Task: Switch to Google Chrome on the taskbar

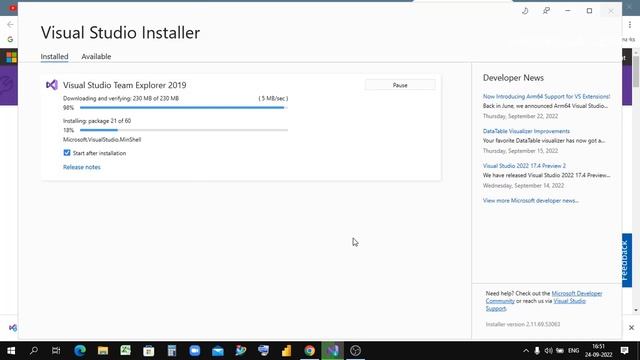Action: [309, 351]
